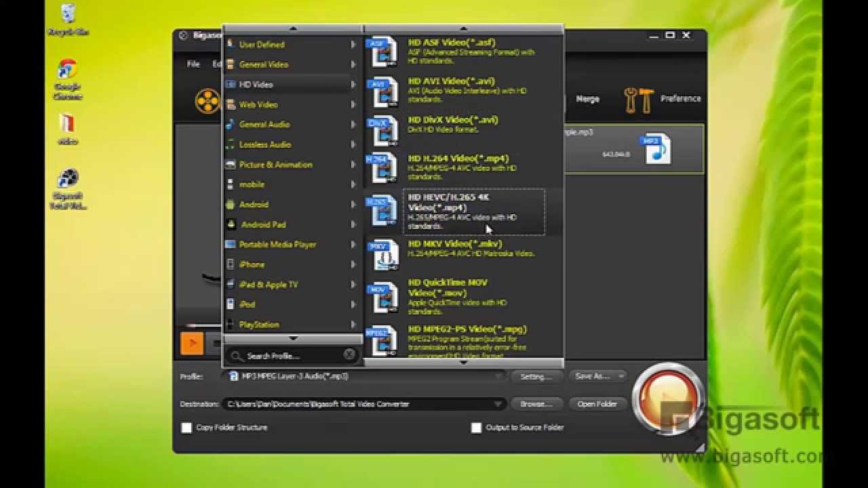Click the Picture & Animation icon
The width and height of the screenshot is (868, 488).
pyautogui.click(x=231, y=165)
